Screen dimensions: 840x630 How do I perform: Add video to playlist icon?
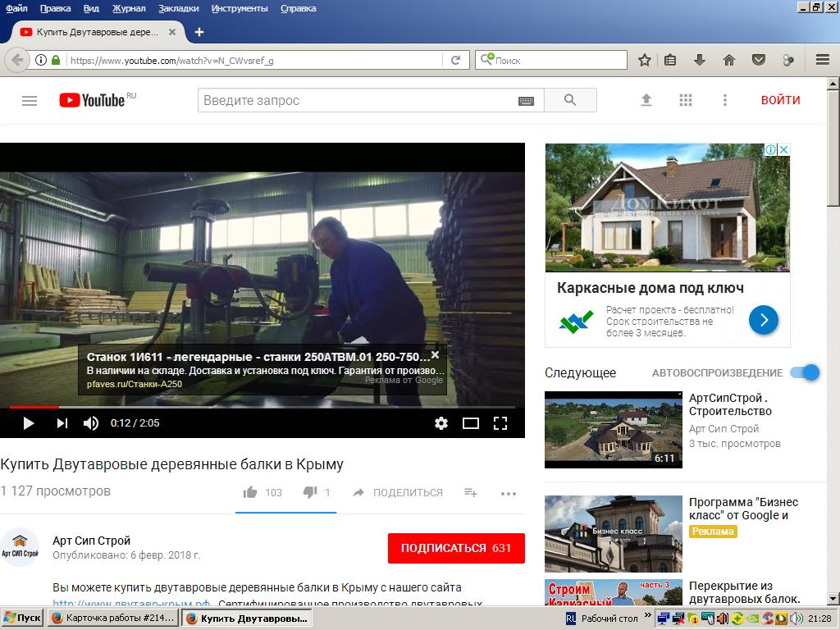pyautogui.click(x=470, y=492)
